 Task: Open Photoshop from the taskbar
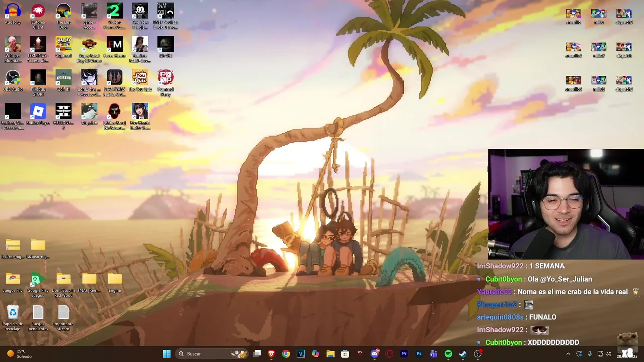tap(419, 354)
